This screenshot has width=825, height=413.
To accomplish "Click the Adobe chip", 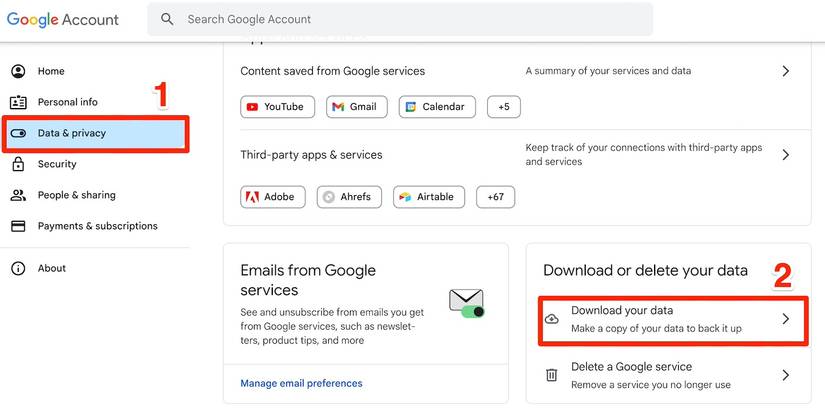I will pyautogui.click(x=273, y=197).
